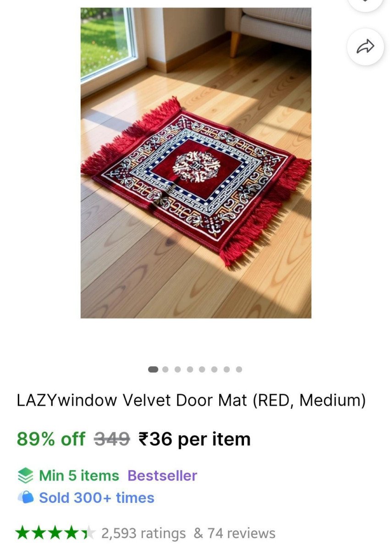392x550 pixels.
Task: Click the struck-through 349 original price
Action: tap(112, 439)
